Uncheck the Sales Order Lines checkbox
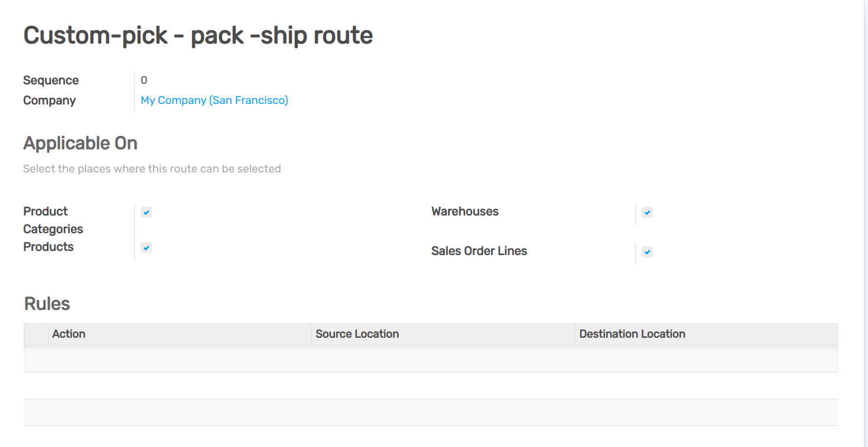The width and height of the screenshot is (868, 447). pyautogui.click(x=647, y=252)
